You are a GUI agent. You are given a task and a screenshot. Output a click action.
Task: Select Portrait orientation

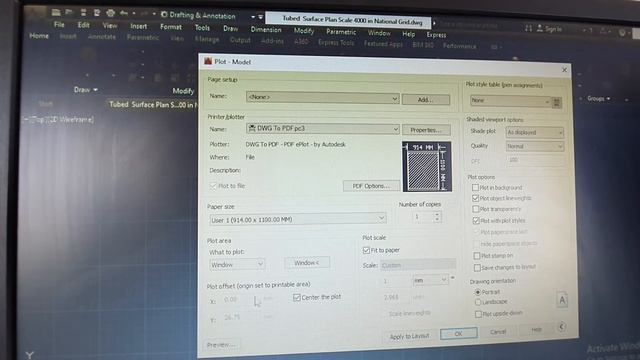tap(478, 292)
